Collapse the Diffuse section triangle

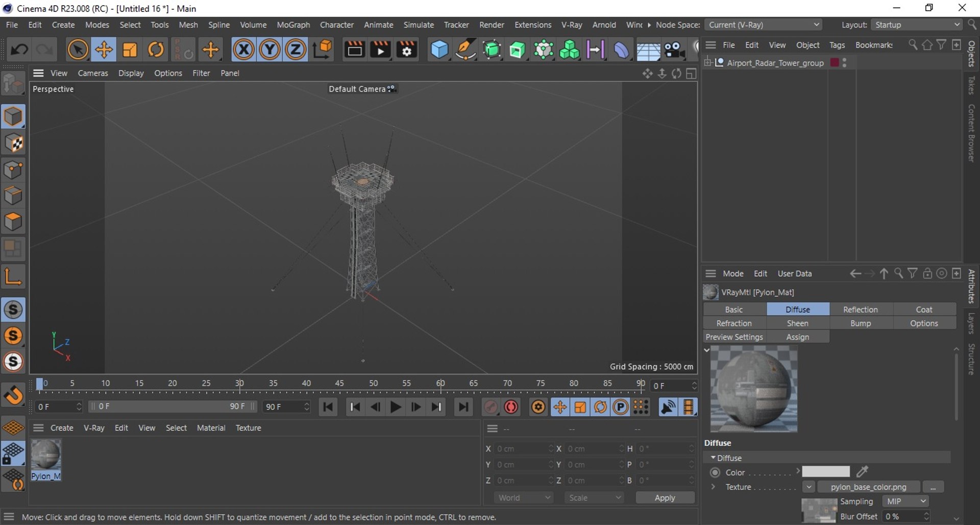[713, 458]
